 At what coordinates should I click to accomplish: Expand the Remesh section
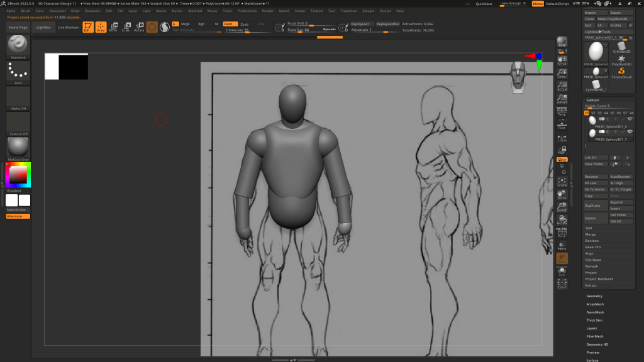click(x=592, y=266)
